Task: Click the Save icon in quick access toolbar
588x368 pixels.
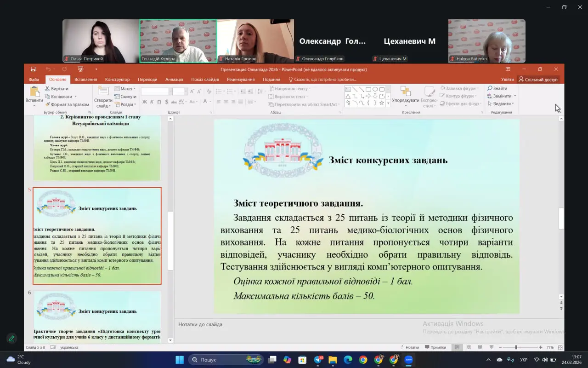Action: pos(33,69)
